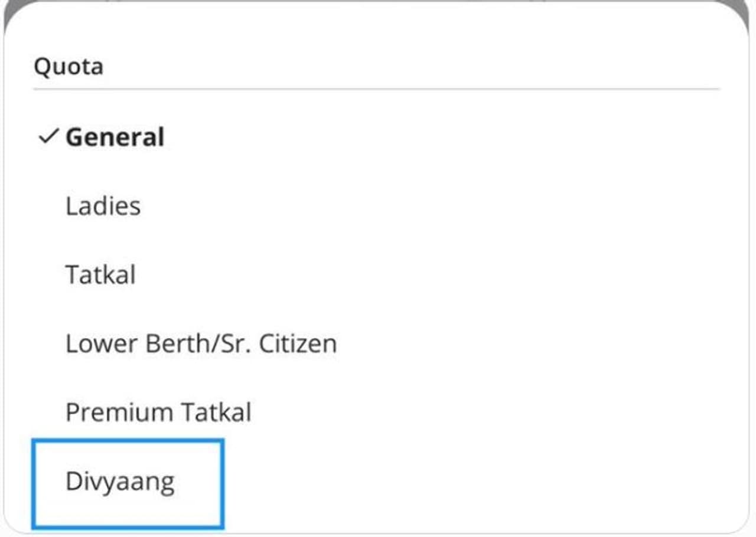Enable the Senior Citizen lower berth quota

tap(201, 343)
